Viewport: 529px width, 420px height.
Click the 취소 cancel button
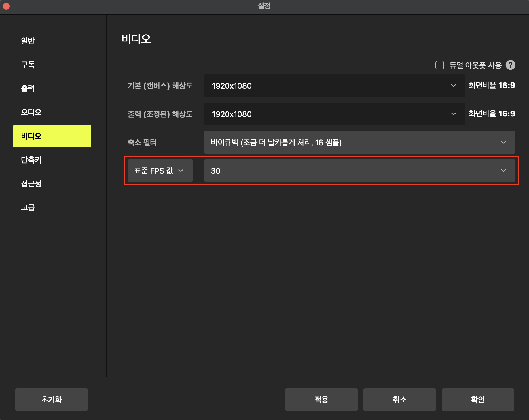[x=399, y=399]
